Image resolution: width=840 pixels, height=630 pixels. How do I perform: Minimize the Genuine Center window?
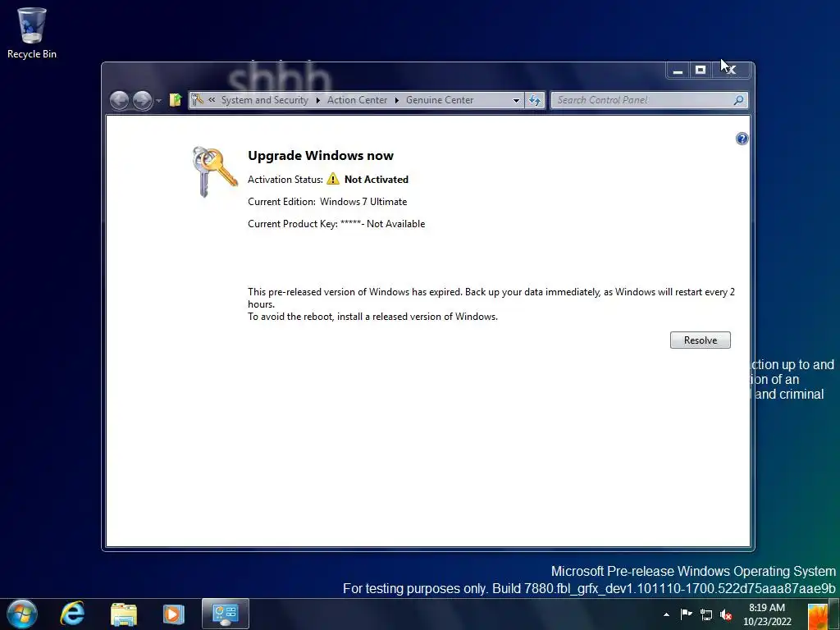[678, 71]
